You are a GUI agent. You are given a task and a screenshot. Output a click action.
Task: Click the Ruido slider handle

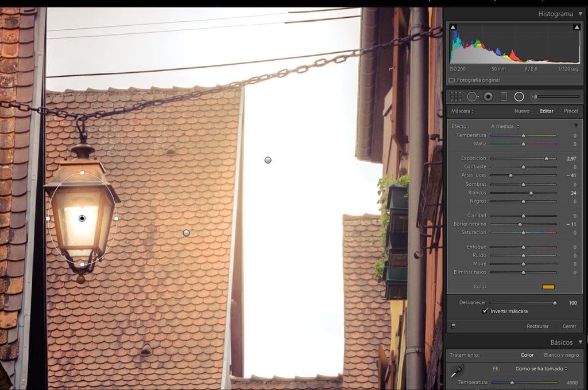(524, 256)
